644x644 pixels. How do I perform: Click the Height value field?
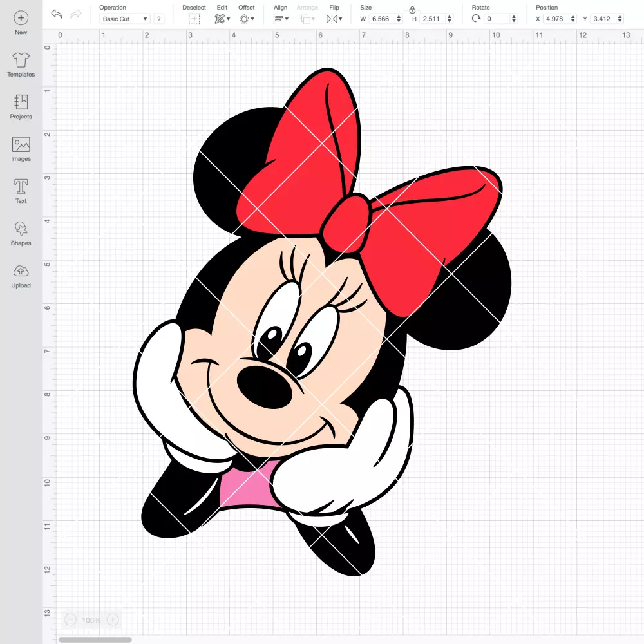click(x=432, y=19)
